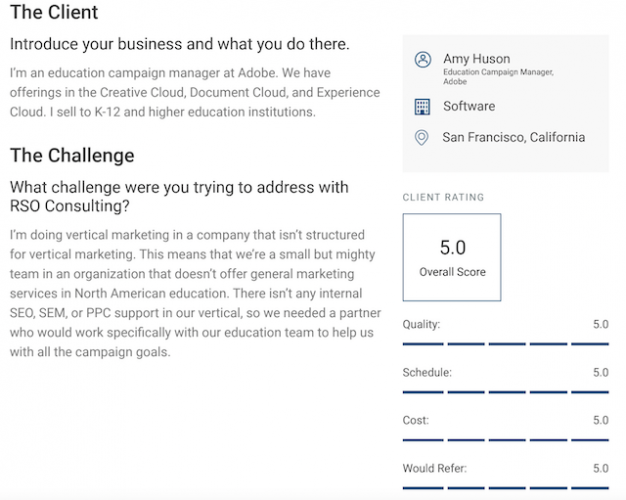Click the Would Refer rating bar
Screen dimensions: 626x500
pos(505,486)
